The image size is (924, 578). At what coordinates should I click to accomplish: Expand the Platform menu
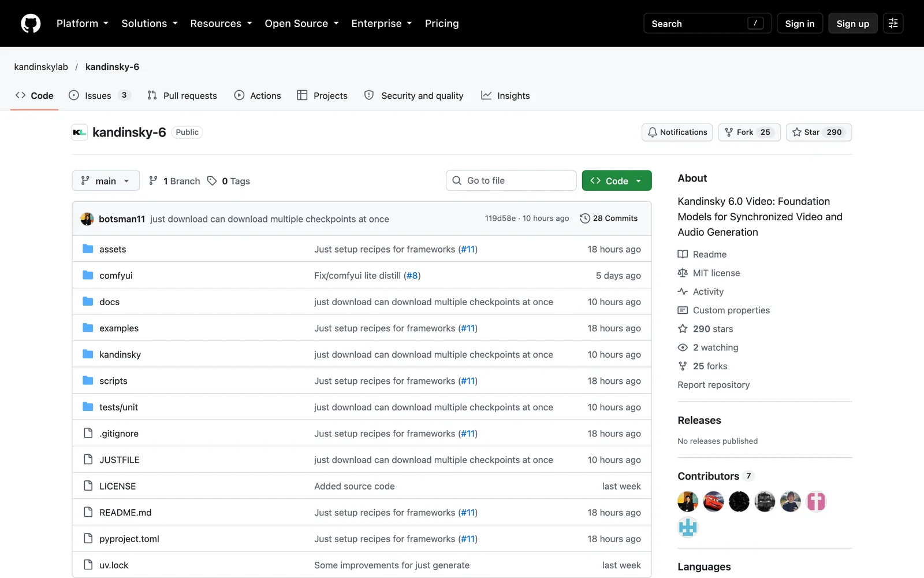tap(83, 24)
